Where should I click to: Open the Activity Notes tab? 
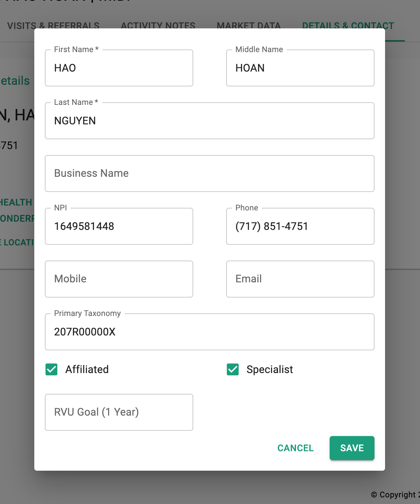(x=158, y=25)
